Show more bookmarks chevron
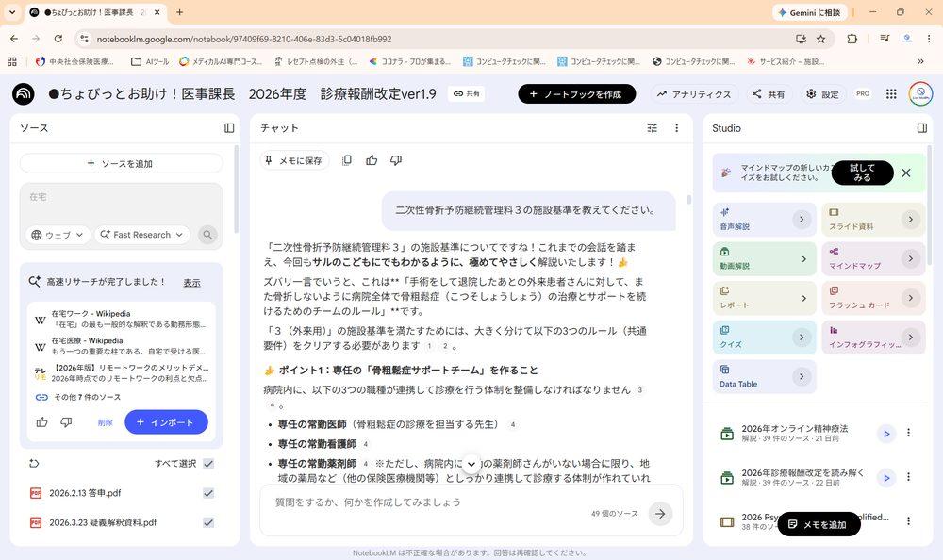The height and width of the screenshot is (560, 943). point(920,61)
